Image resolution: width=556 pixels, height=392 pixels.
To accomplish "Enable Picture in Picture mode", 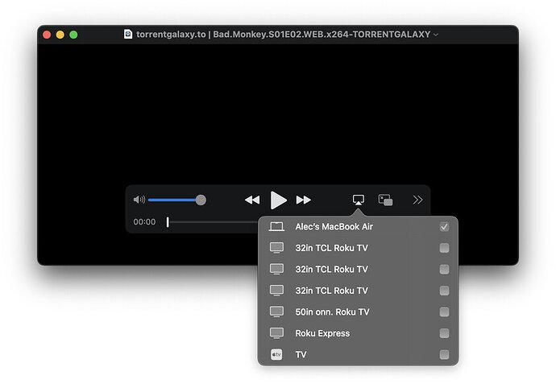I will pos(385,200).
